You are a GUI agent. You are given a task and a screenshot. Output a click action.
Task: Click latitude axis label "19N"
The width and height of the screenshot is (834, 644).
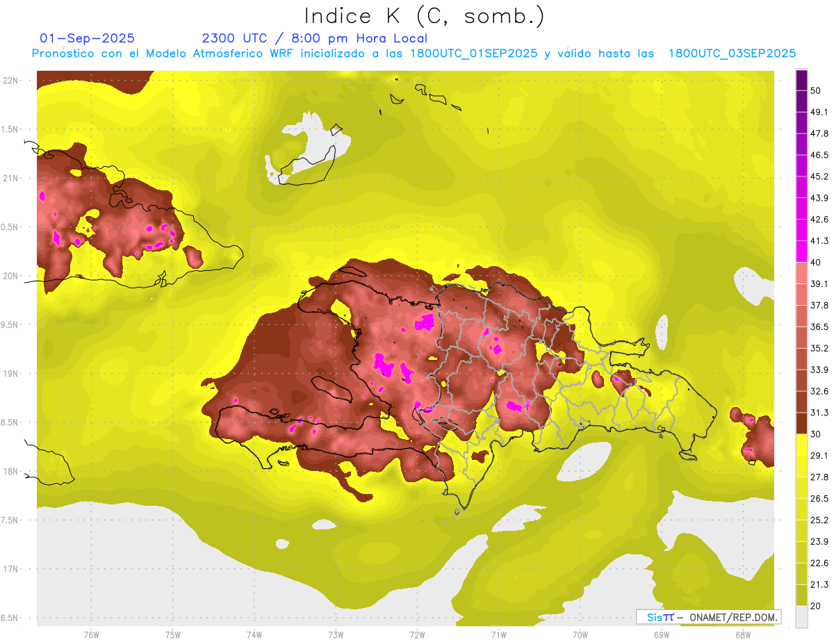[12, 374]
